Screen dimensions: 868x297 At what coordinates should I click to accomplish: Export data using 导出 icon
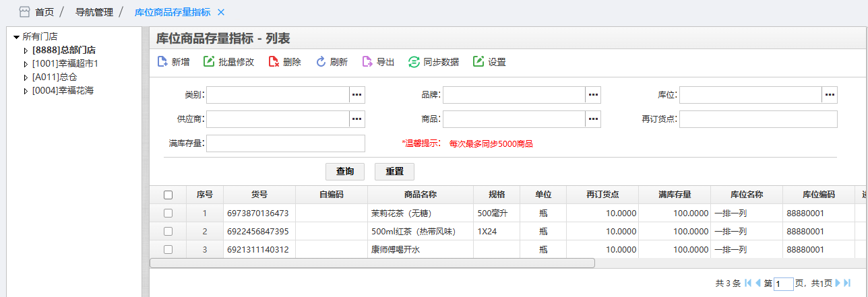pos(367,62)
